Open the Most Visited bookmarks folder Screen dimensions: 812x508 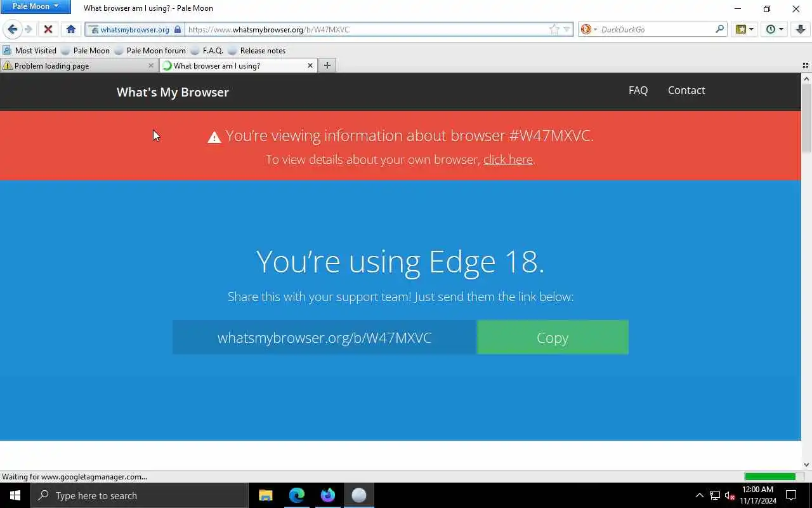(x=29, y=50)
